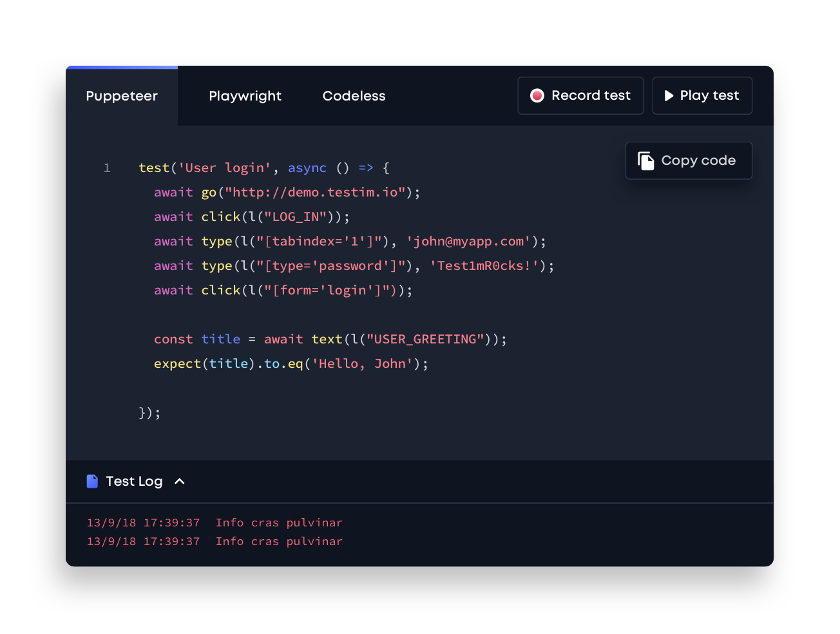Viewport: 840px width, 634px height.
Task: Click the Record test button
Action: click(x=580, y=95)
